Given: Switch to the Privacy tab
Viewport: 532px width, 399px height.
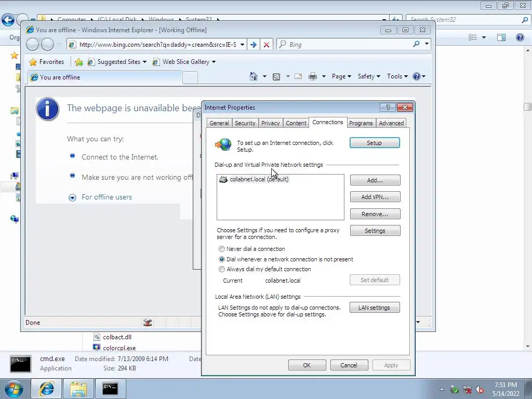Looking at the screenshot, I should click(x=270, y=123).
